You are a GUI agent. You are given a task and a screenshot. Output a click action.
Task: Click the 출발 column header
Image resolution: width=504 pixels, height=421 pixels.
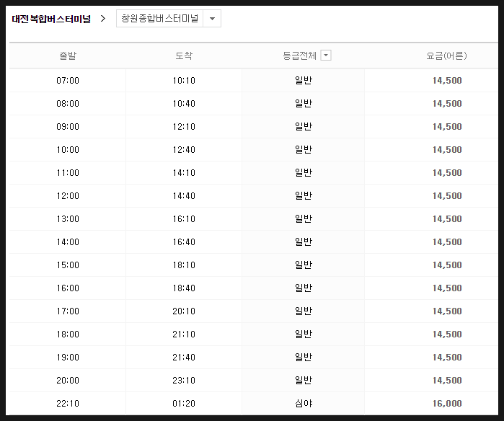(x=68, y=56)
